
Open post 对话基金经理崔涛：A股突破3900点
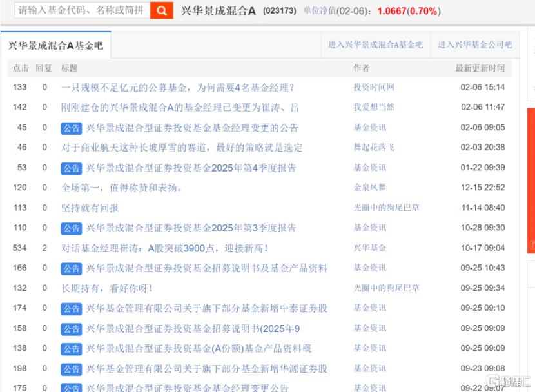[x=164, y=248]
